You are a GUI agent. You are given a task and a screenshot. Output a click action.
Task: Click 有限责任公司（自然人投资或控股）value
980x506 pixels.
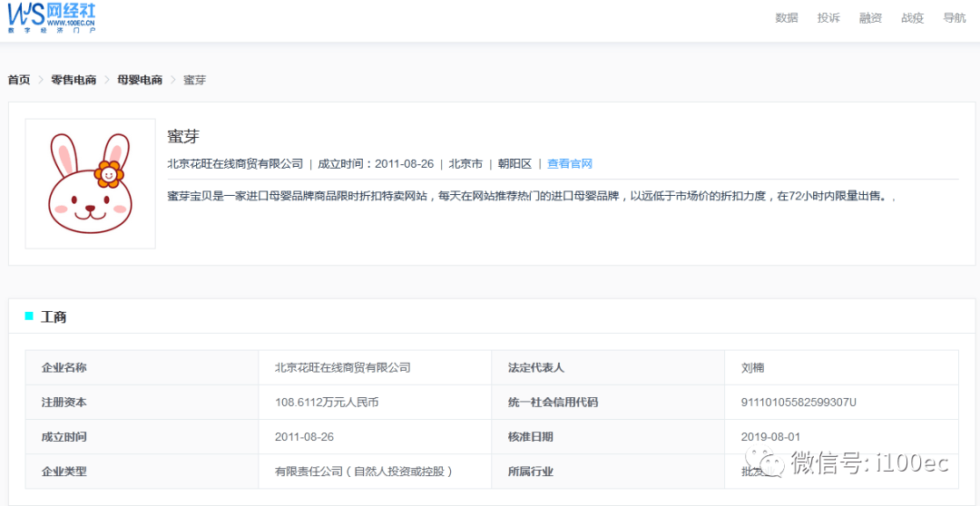tap(364, 472)
